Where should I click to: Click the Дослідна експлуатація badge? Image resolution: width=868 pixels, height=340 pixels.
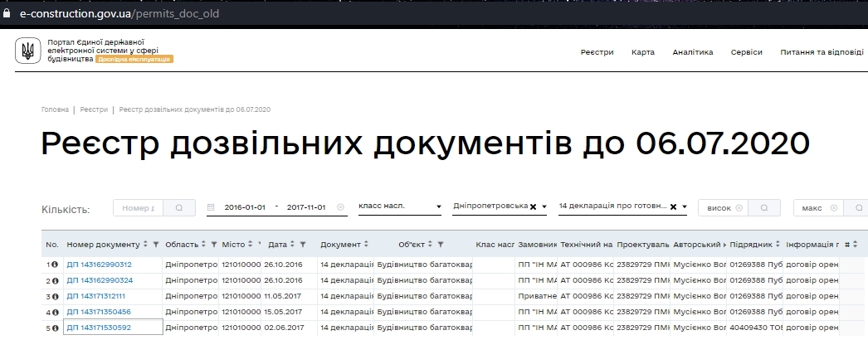tap(134, 59)
